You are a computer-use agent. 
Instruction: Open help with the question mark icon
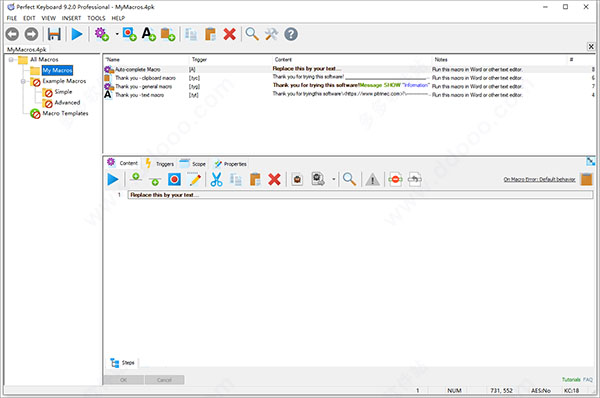[x=291, y=34]
